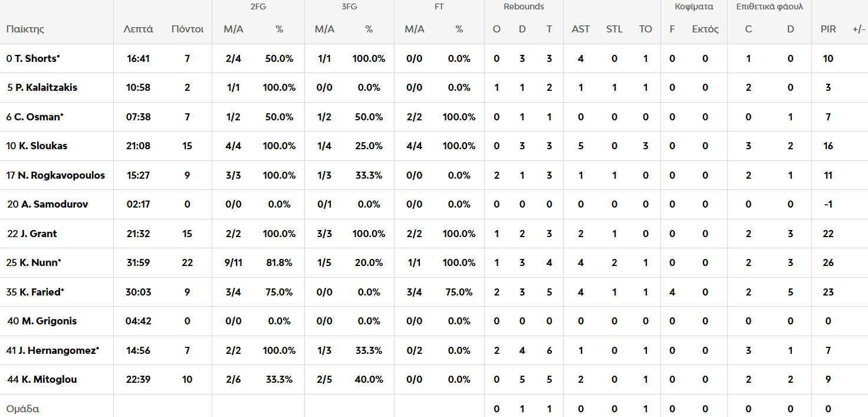Click the STL column header
868x417 pixels.
[x=614, y=29]
